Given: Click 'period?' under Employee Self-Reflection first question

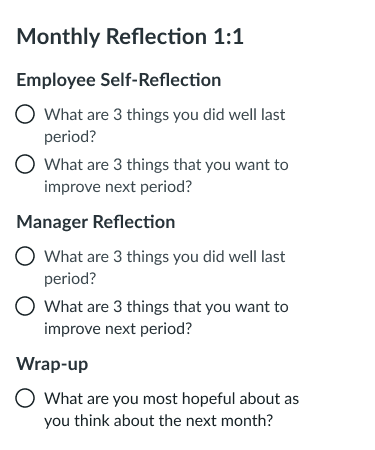Looking at the screenshot, I should [70, 137].
